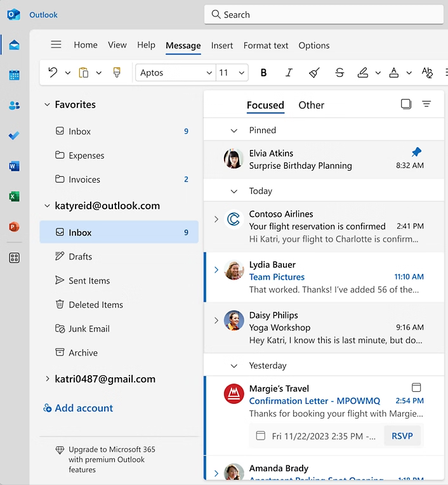
Task: Switch to the Other inbox tab
Action: click(x=311, y=105)
